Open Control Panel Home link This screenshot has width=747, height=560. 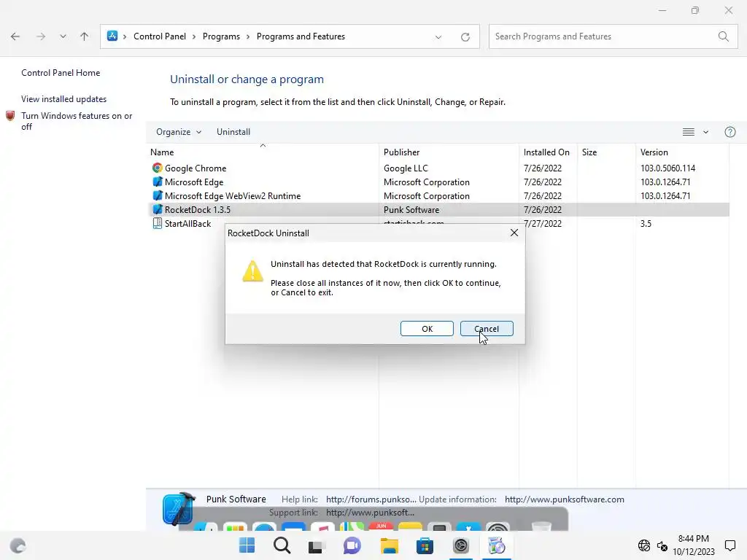coord(61,73)
